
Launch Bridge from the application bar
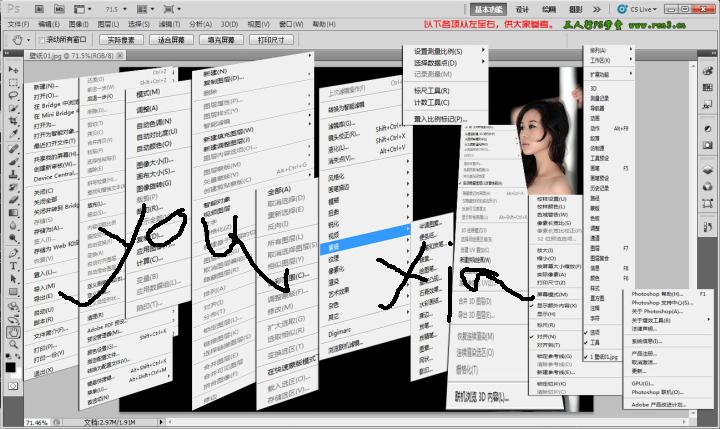(39, 9)
